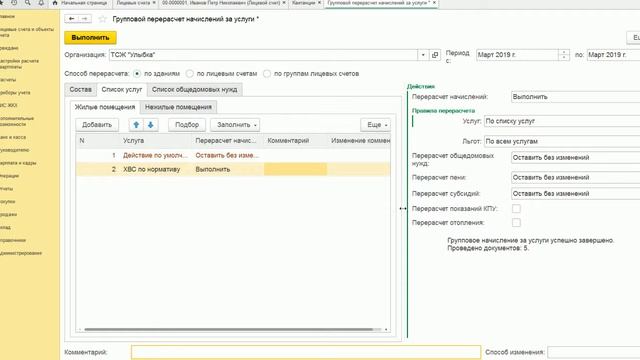The width and height of the screenshot is (640, 360).
Task: Open Перерасчет общедомовых нужд combo box
Action: tap(576, 158)
